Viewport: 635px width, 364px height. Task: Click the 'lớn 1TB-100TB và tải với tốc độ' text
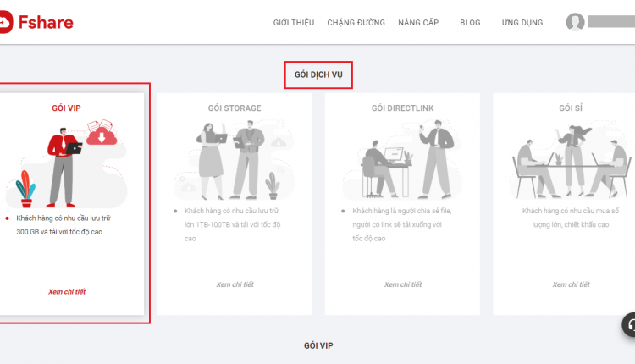[x=233, y=224]
